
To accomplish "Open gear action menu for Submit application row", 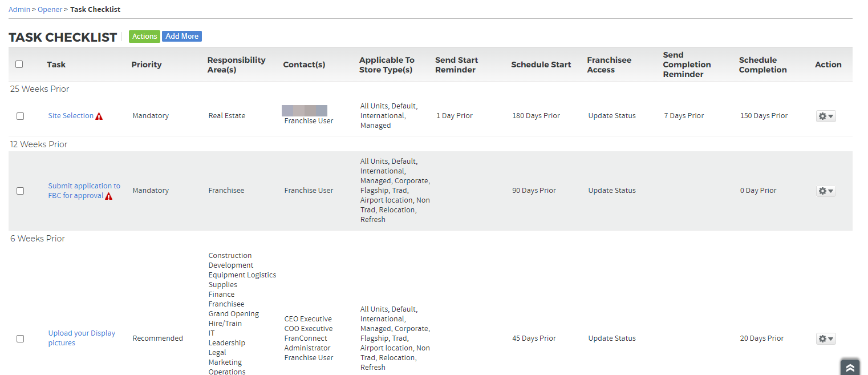I will pos(826,191).
